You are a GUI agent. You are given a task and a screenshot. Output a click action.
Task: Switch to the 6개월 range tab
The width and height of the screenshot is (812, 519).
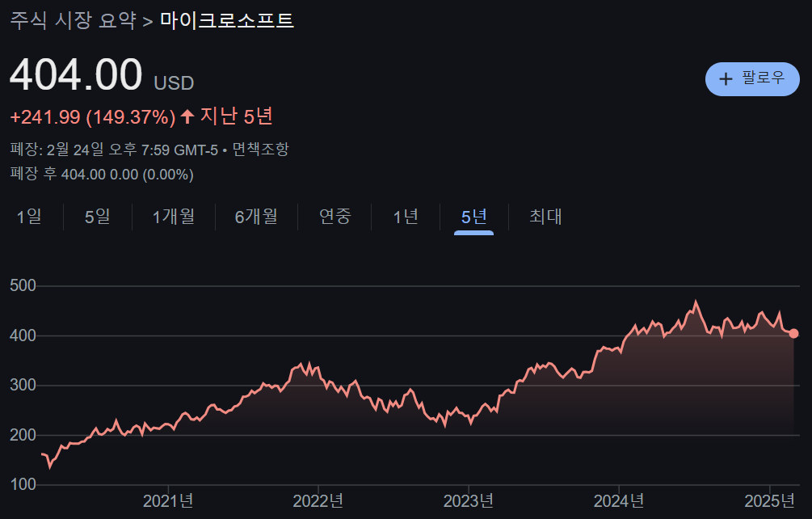(x=256, y=217)
